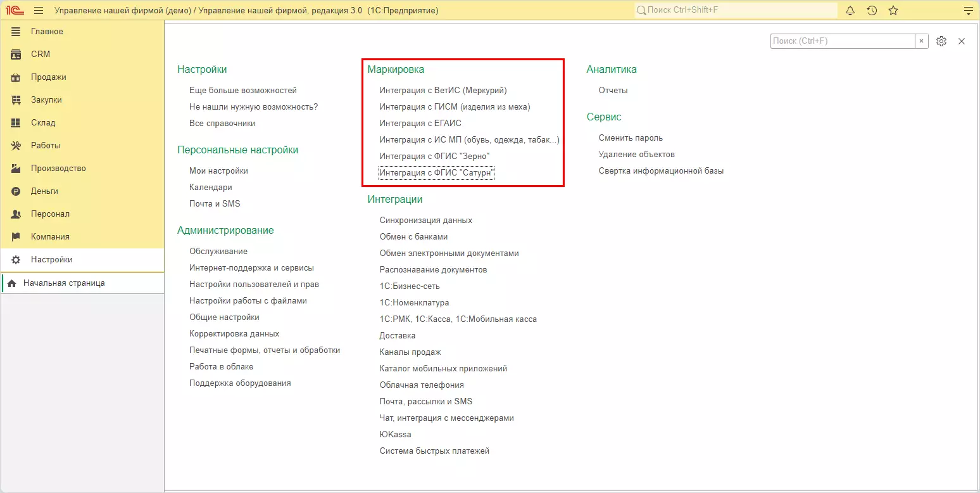
Task: Open Доставка integration
Action: (x=398, y=336)
